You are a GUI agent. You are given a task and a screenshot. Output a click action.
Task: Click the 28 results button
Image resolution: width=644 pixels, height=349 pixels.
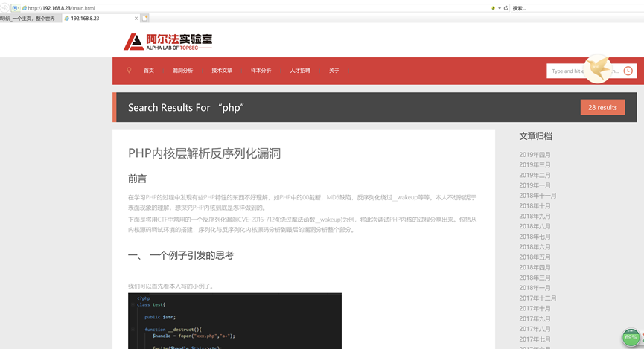tap(602, 108)
